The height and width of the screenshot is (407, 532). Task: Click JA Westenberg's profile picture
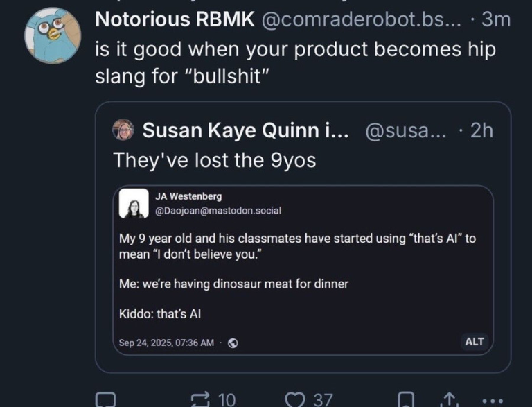[134, 203]
